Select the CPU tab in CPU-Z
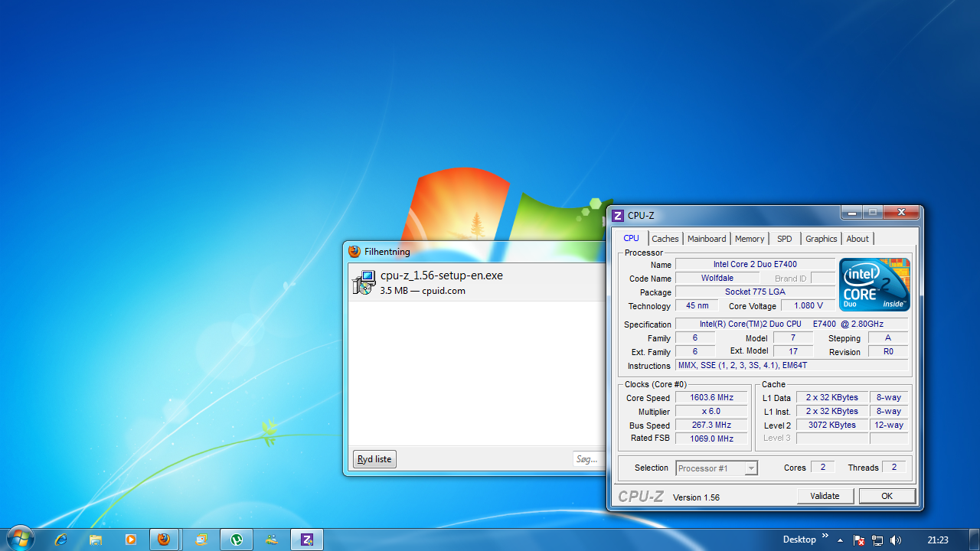This screenshot has width=980, height=551. (631, 238)
